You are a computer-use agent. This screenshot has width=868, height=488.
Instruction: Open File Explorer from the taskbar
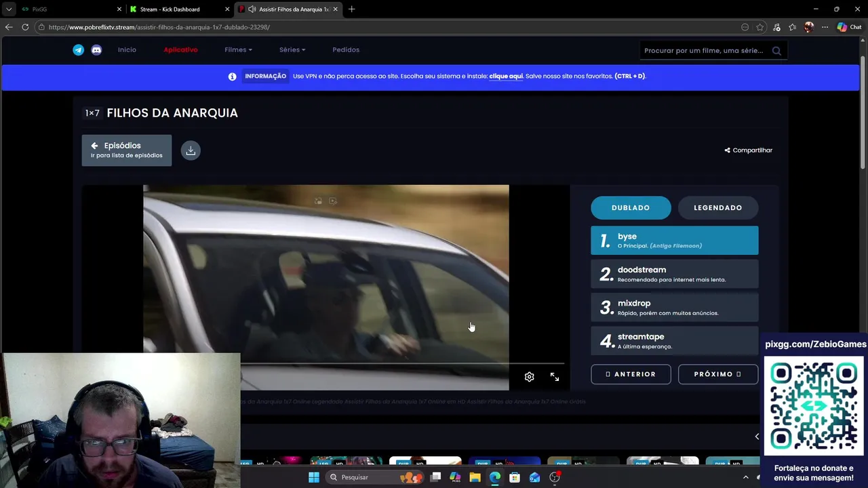(475, 477)
